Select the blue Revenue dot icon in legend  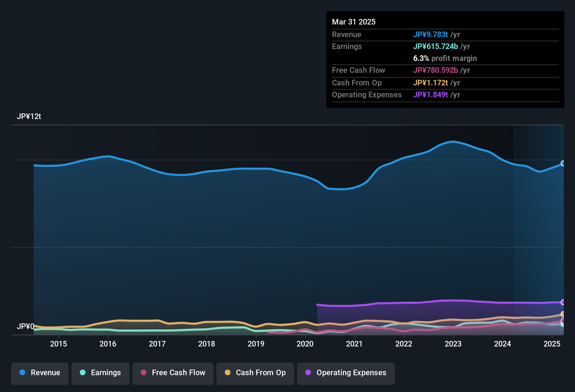(22, 373)
